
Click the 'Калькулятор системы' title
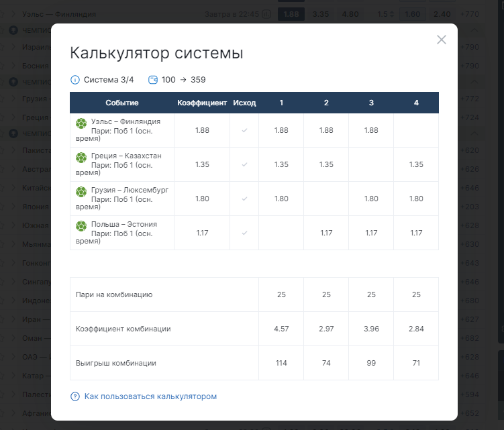click(x=156, y=53)
